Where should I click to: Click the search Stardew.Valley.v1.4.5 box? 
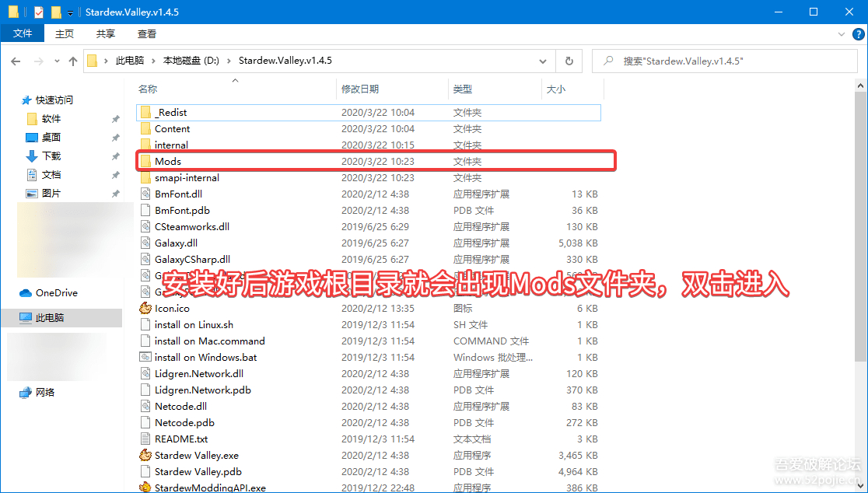coord(725,61)
